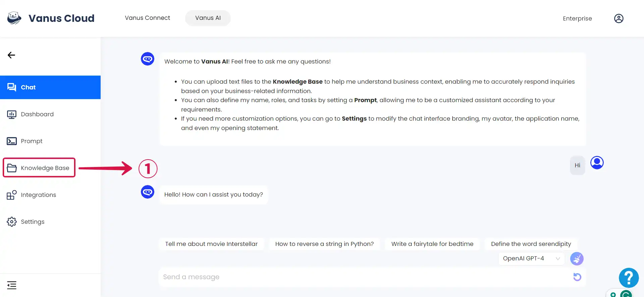Viewport: 644px width, 297px height.
Task: Click the Dashboard monitor icon
Action: point(12,114)
